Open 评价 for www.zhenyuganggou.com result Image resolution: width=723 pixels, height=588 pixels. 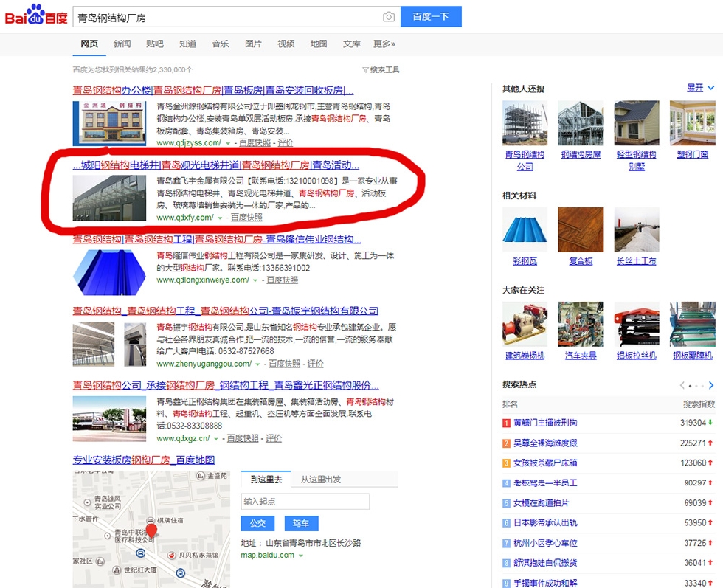pos(316,364)
